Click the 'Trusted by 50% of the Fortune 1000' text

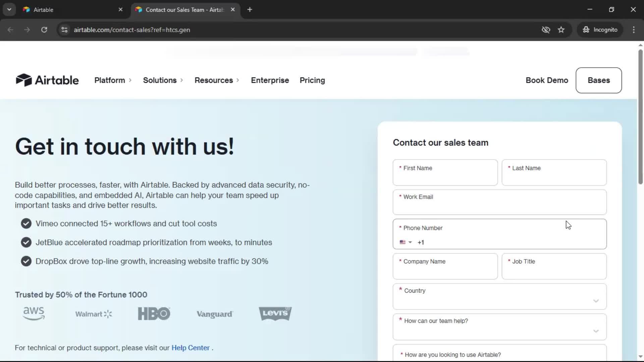click(81, 295)
